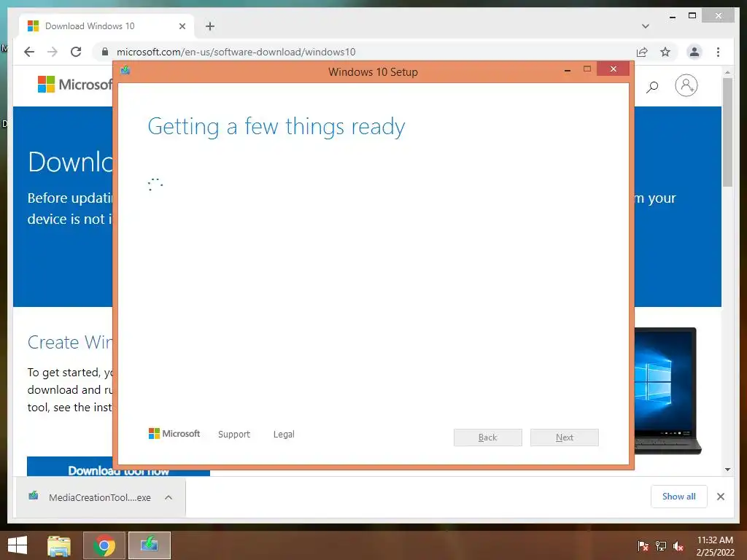Click Chrome's forward navigation arrow
The width and height of the screenshot is (747, 560).
point(53,52)
